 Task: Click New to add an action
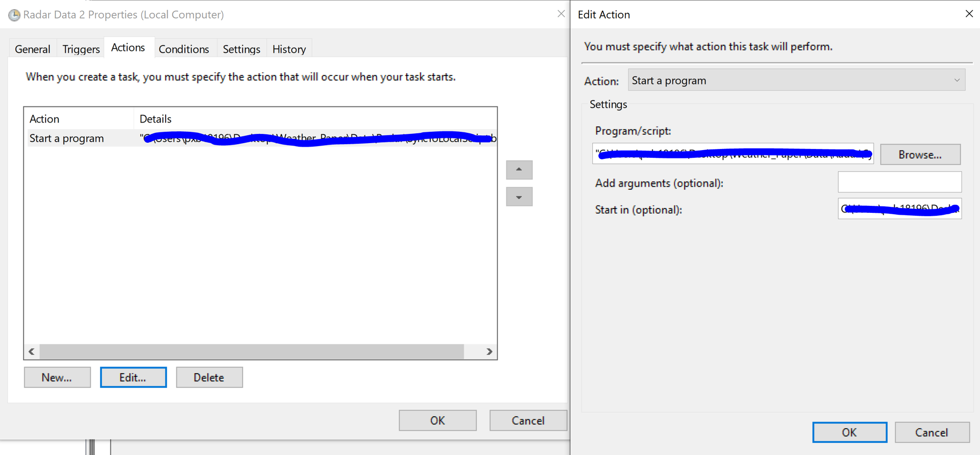(57, 377)
